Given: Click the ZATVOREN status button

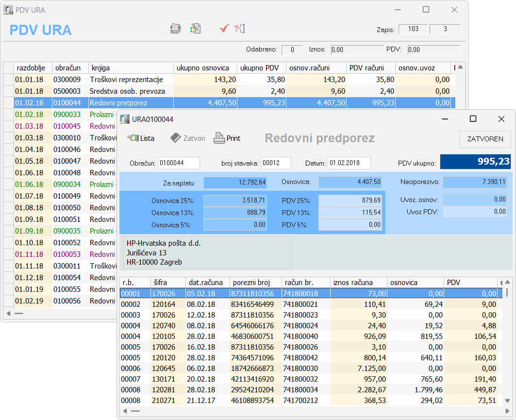Looking at the screenshot, I should [x=484, y=139].
